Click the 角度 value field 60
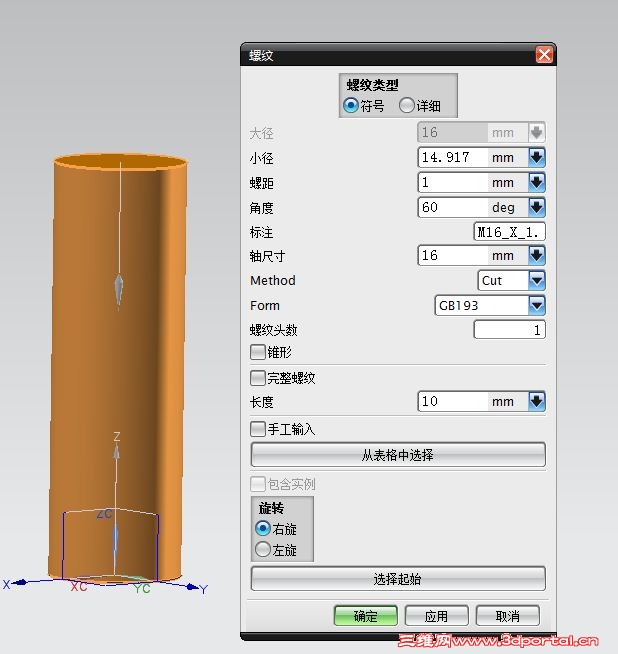Screen dimensions: 618x654 tap(452, 207)
